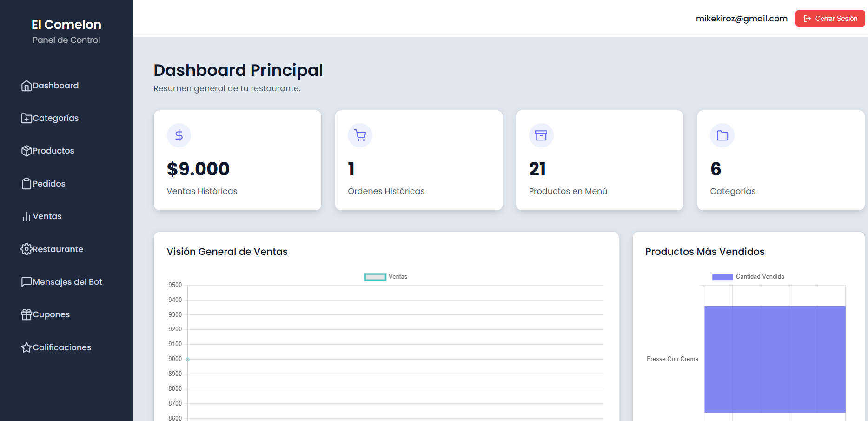The height and width of the screenshot is (421, 868).
Task: Click the star icon beside Calificaciones
Action: click(27, 347)
